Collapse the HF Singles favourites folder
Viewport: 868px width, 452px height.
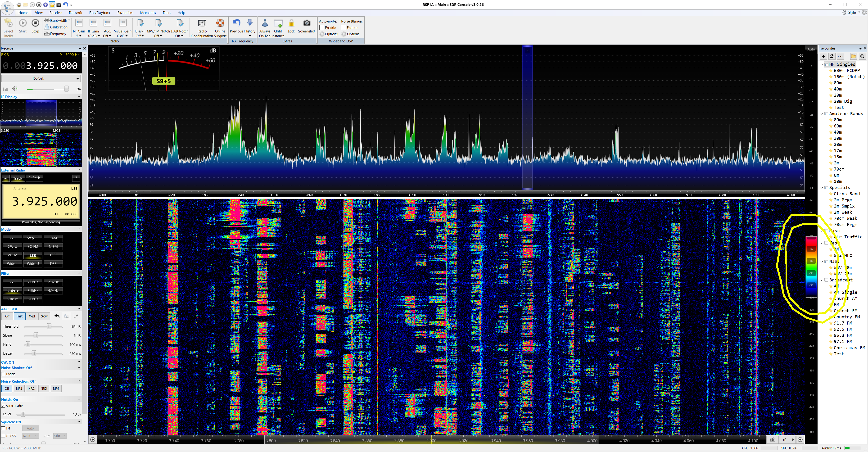coord(822,64)
